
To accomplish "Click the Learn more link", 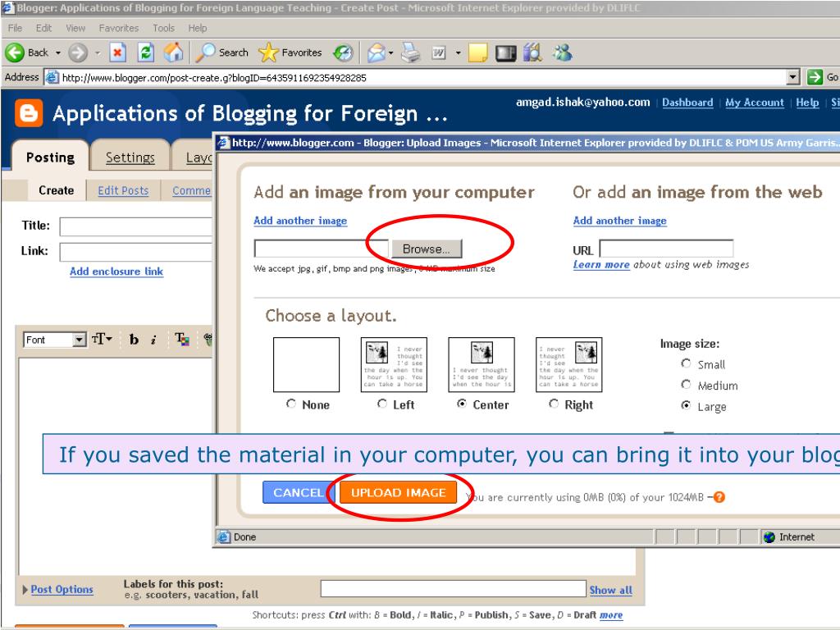I will click(x=601, y=265).
